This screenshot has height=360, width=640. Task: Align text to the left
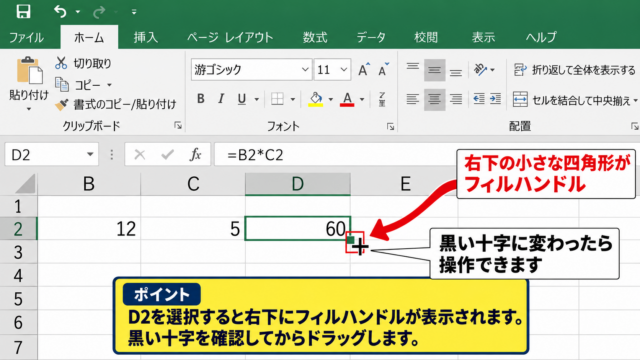413,99
